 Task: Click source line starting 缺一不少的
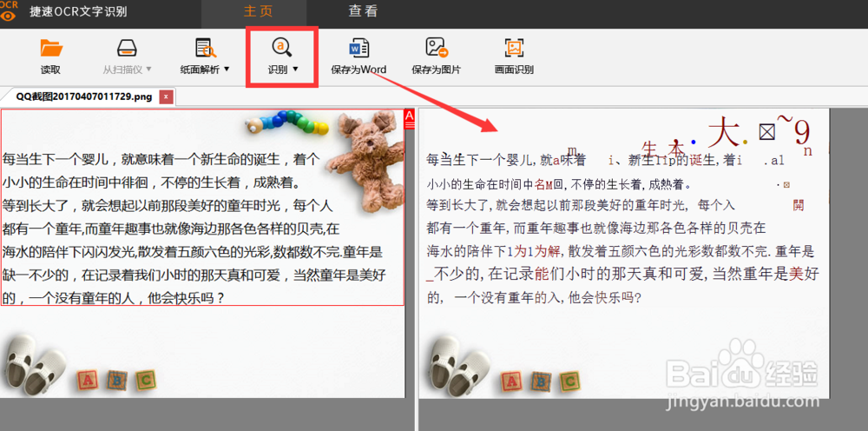pos(194,275)
